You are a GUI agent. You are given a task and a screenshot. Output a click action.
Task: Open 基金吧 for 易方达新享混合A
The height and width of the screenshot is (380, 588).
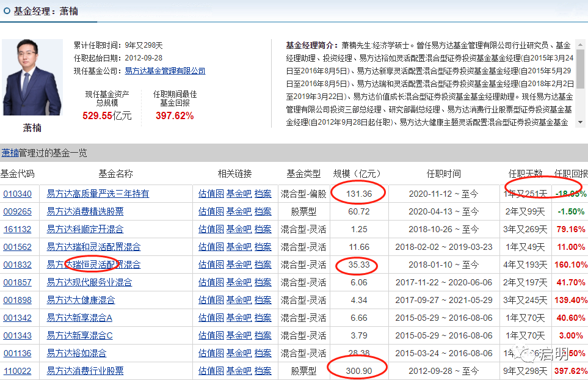tap(239, 318)
